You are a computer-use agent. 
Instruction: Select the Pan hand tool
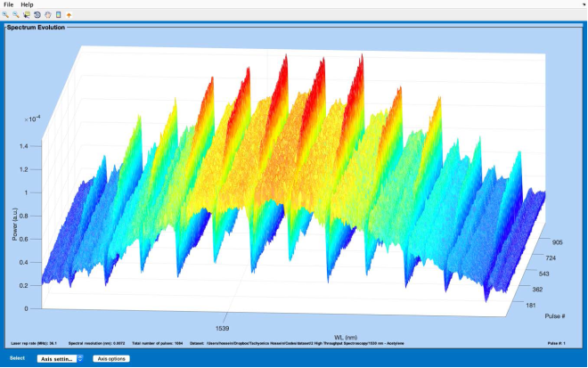point(47,15)
